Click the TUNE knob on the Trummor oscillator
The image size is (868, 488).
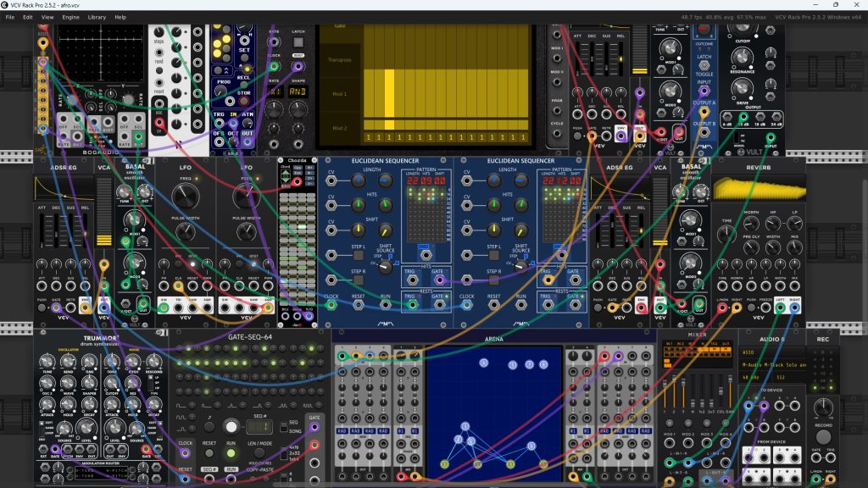[x=47, y=362]
